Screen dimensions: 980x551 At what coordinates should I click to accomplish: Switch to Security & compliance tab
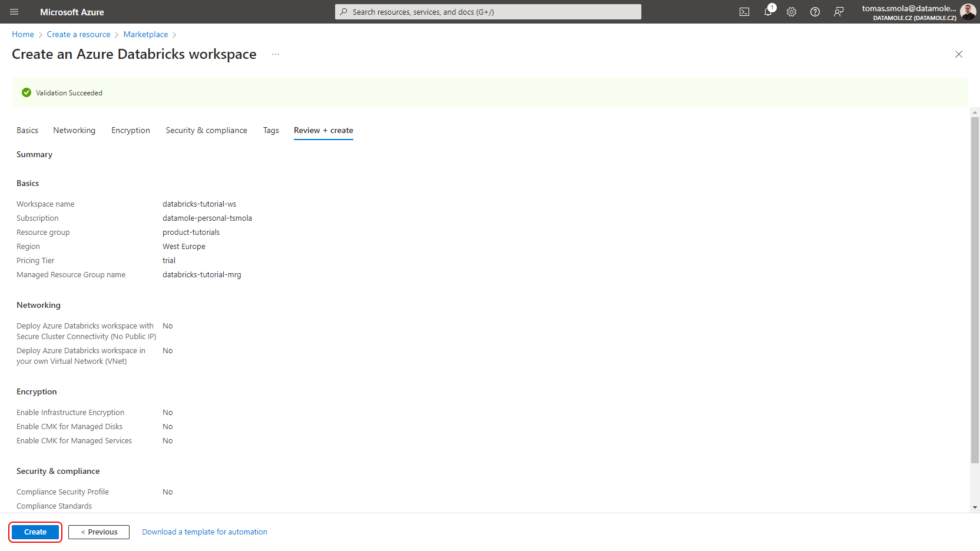coord(206,130)
